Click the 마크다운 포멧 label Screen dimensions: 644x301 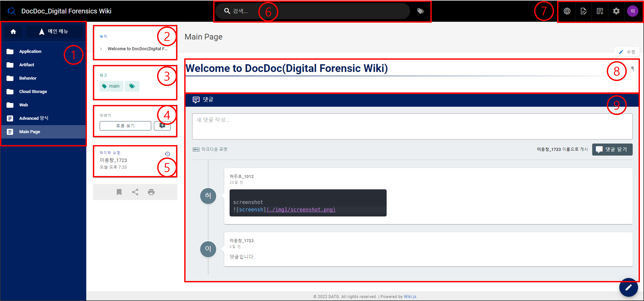[x=214, y=149]
